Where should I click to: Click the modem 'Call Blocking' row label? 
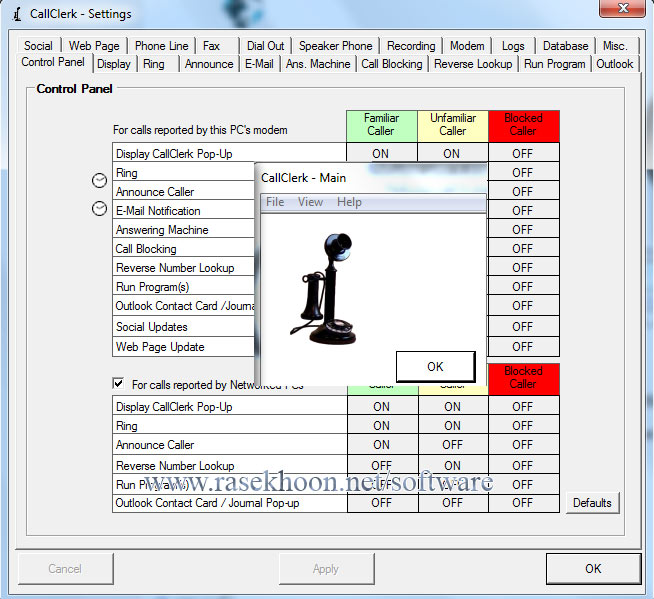click(x=146, y=249)
